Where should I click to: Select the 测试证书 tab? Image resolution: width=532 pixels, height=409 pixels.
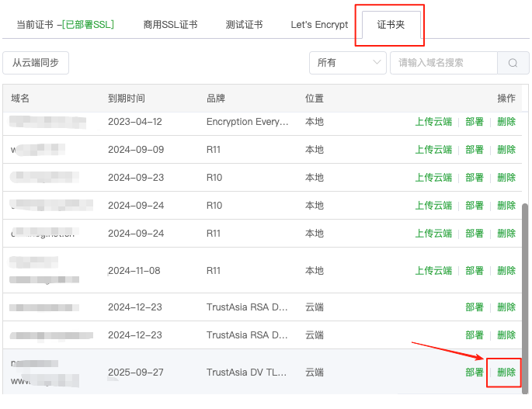click(x=244, y=25)
